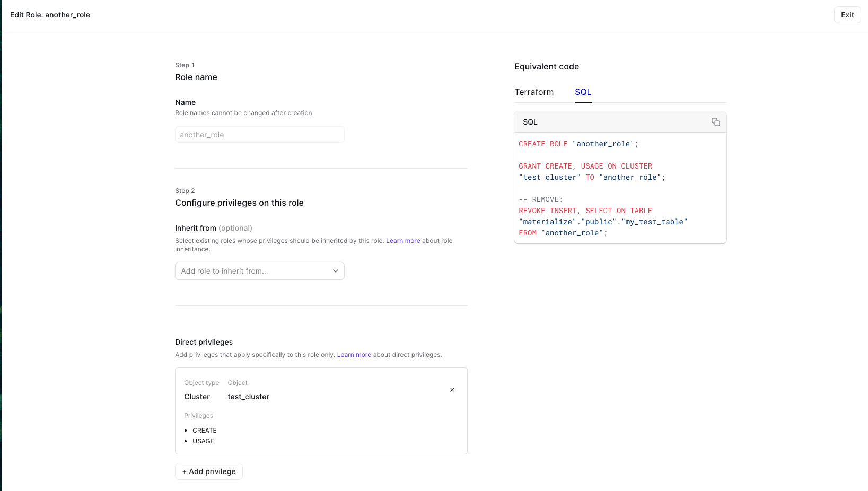Click the CREATE ROLE line in the SQL code
Viewport: 868px width, 491px height.
coord(578,144)
